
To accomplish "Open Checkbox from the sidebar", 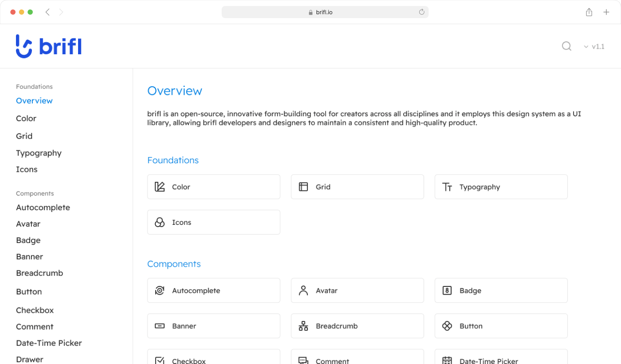I will [x=35, y=310].
